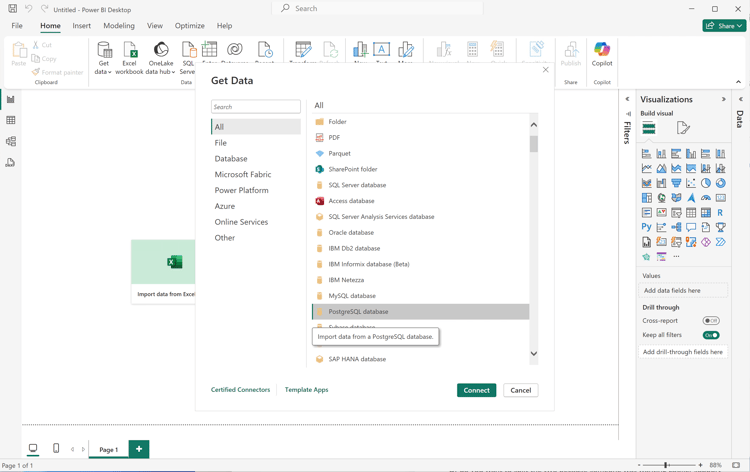Viewport: 750px width, 472px height.
Task: Click the connector list scroll up arrow
Action: point(534,125)
